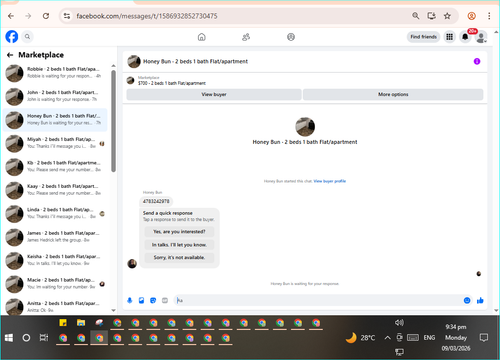The height and width of the screenshot is (360, 500).
Task: Click the browser Back arrow
Action: click(x=11, y=16)
